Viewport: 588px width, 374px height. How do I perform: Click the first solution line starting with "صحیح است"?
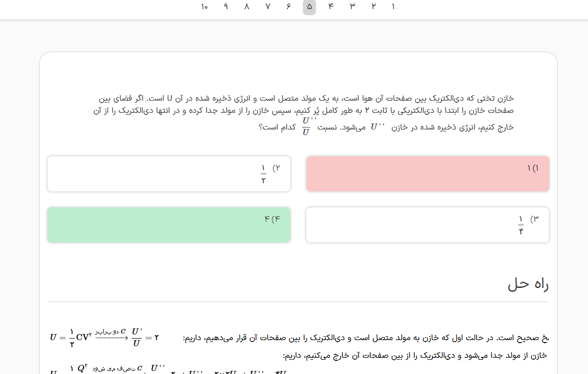click(365, 338)
